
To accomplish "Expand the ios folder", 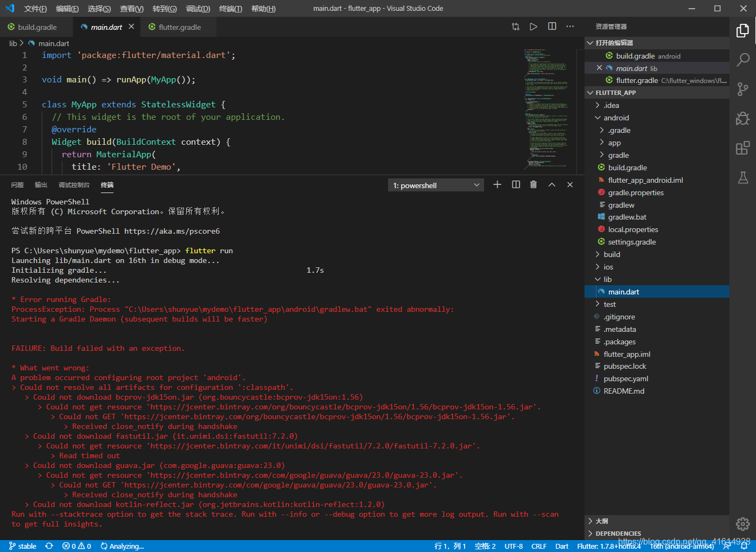I will 657,267.
